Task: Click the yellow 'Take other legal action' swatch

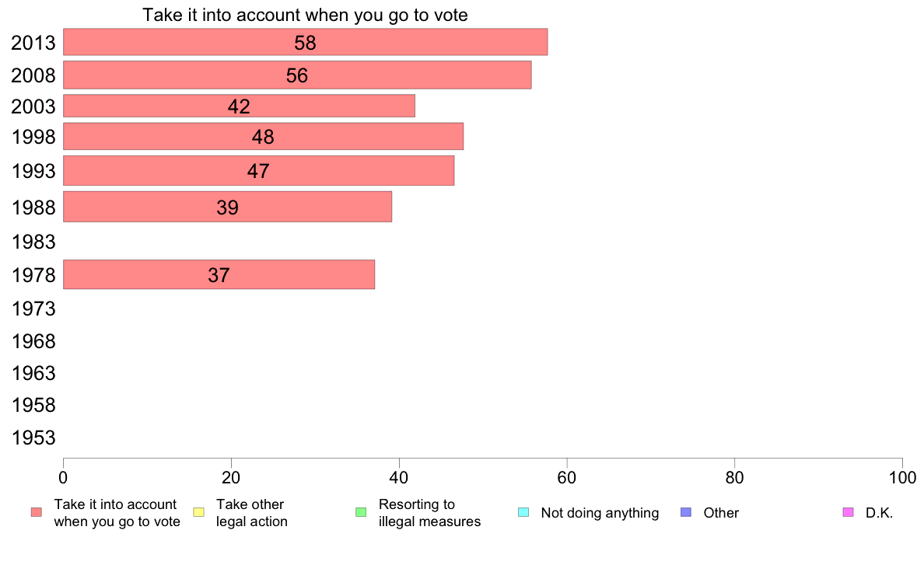Action: click(198, 512)
